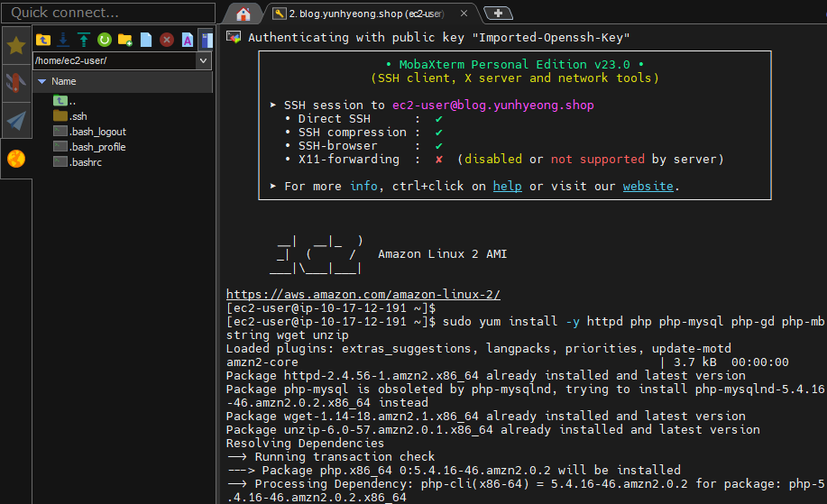The image size is (827, 504).
Task: Open the Sessions star sidebar tab
Action: click(16, 46)
